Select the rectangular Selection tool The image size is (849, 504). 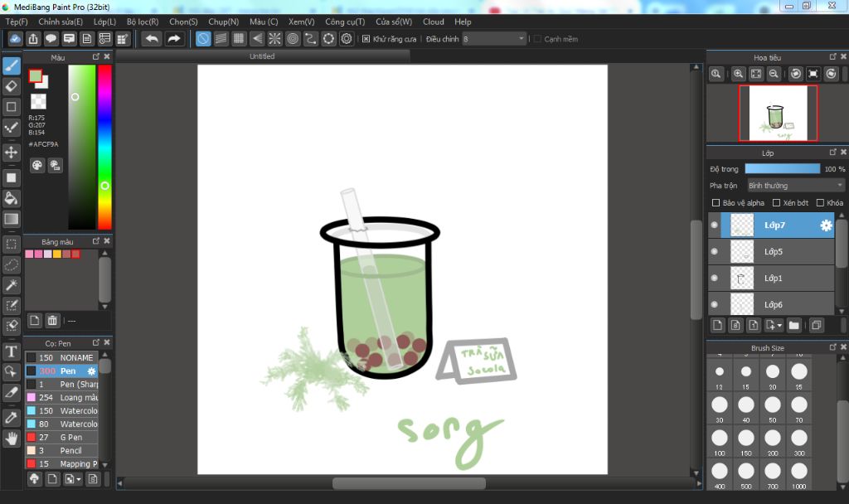[x=12, y=245]
